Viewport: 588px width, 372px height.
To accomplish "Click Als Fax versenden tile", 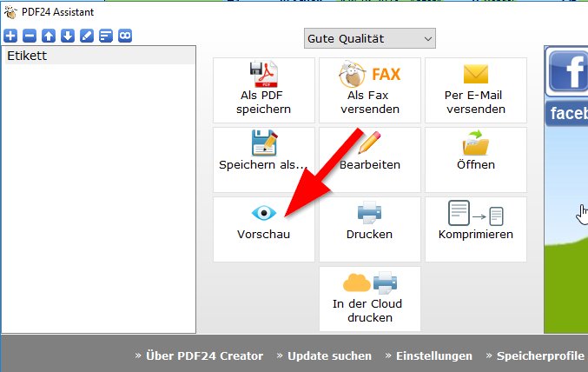I will tap(370, 90).
